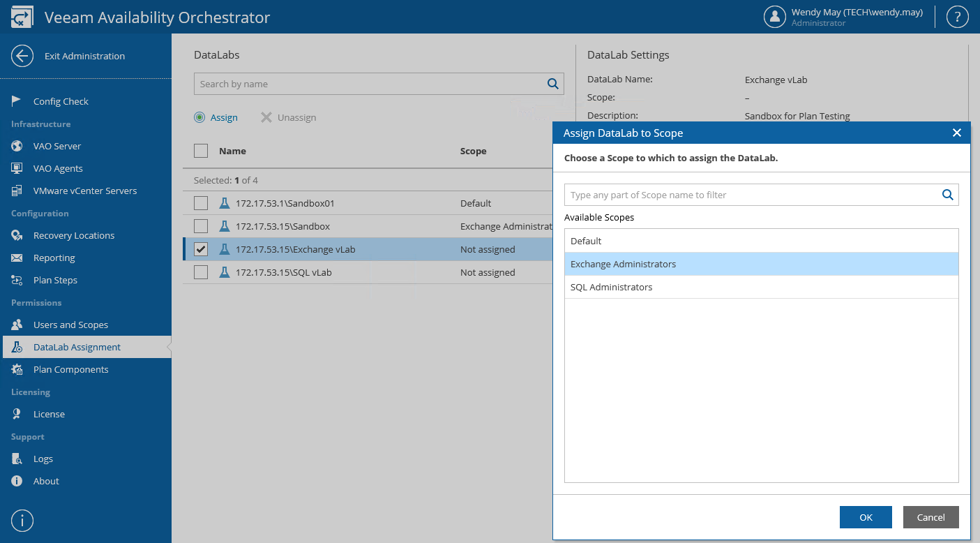Click the DataLabs search magnifier icon

[x=553, y=84]
